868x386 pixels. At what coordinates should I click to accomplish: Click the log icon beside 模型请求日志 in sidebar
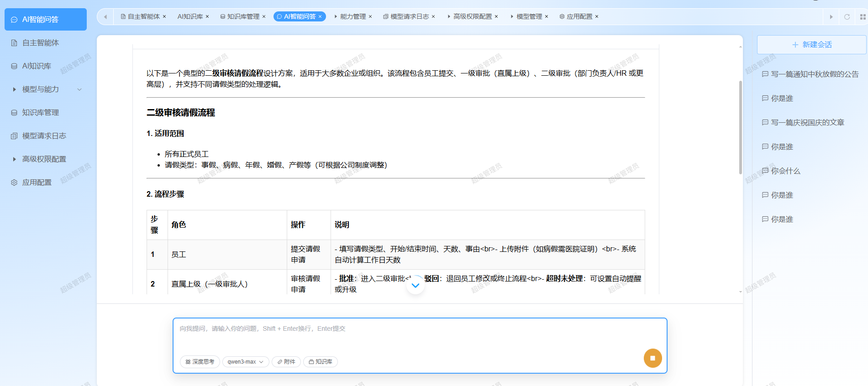(x=14, y=136)
